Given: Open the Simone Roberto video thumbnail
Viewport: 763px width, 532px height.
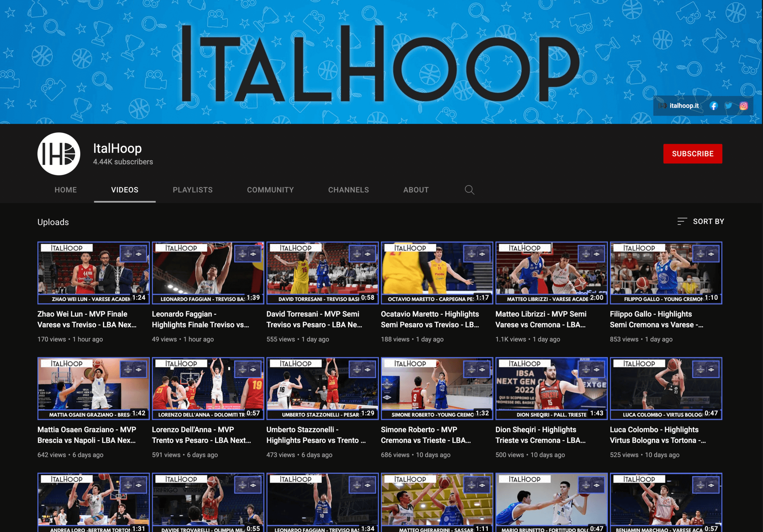Looking at the screenshot, I should tap(437, 389).
